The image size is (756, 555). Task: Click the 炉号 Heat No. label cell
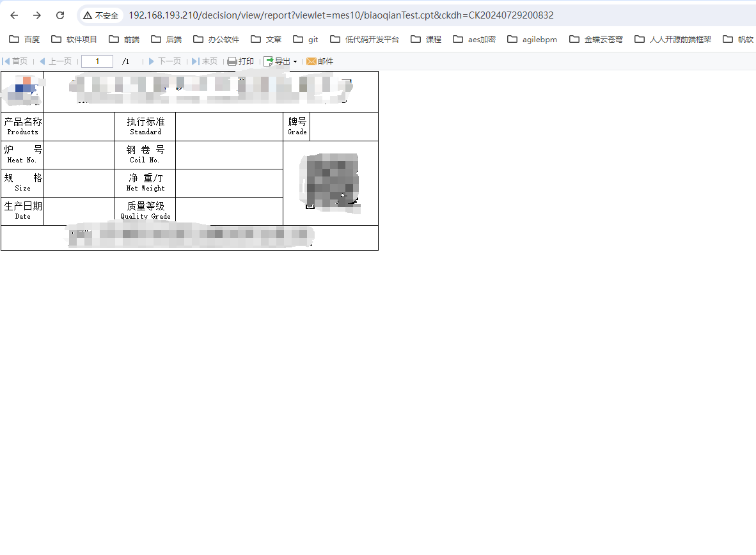click(x=22, y=155)
